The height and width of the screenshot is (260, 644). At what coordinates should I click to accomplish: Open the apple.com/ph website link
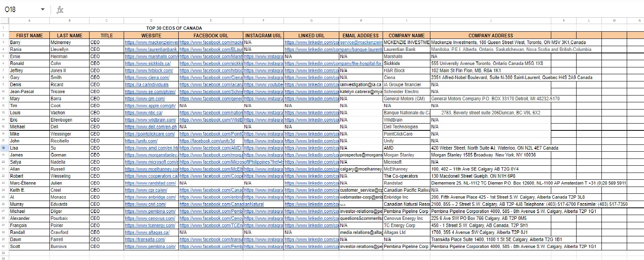(150, 106)
